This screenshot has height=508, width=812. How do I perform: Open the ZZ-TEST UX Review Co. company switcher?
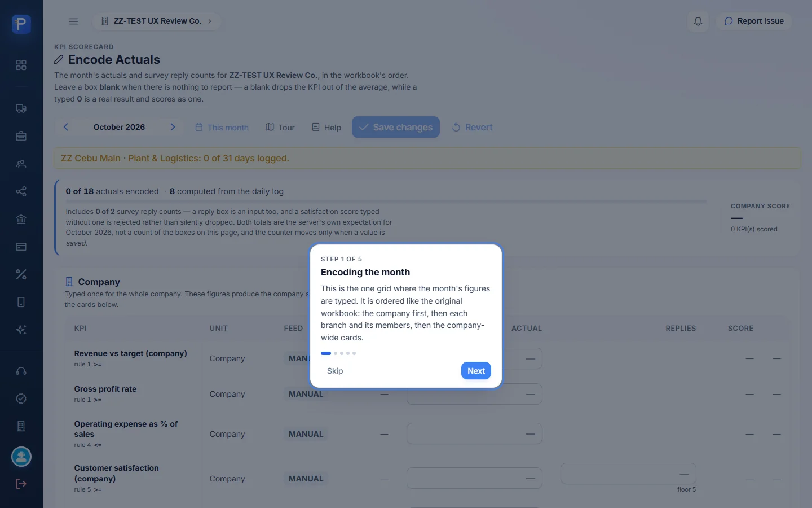pyautogui.click(x=156, y=21)
